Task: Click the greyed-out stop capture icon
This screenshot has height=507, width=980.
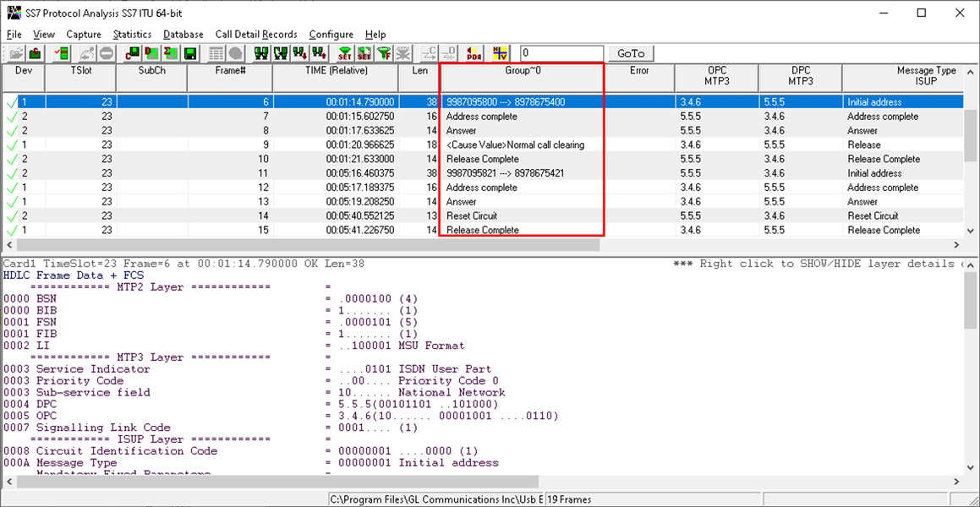Action: click(107, 54)
